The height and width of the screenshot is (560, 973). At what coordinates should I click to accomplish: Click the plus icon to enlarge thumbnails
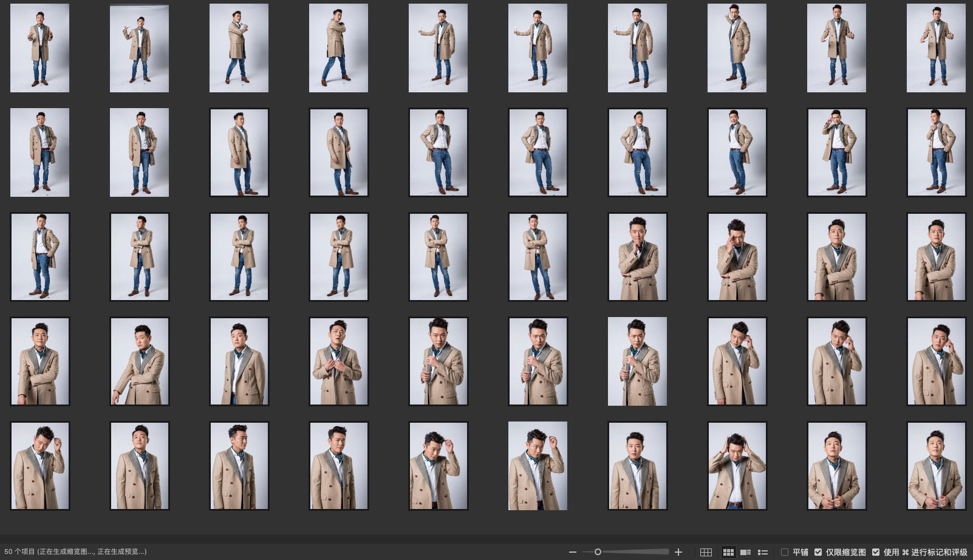(678, 552)
